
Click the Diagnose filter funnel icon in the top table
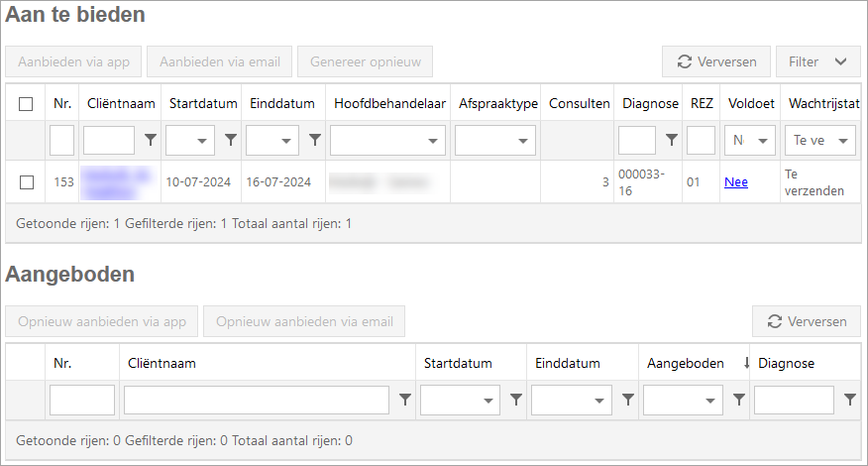[x=671, y=141]
